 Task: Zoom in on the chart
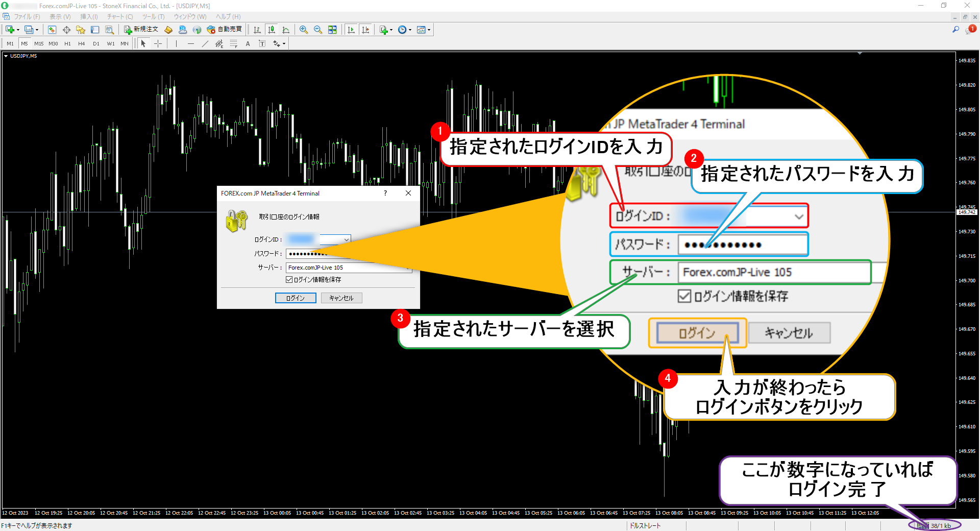click(x=304, y=30)
